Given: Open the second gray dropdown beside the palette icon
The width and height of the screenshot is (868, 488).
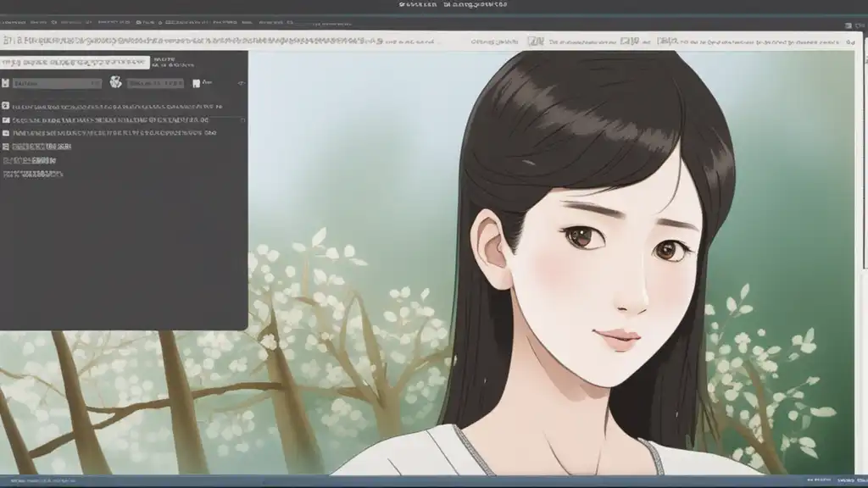Looking at the screenshot, I should 156,83.
